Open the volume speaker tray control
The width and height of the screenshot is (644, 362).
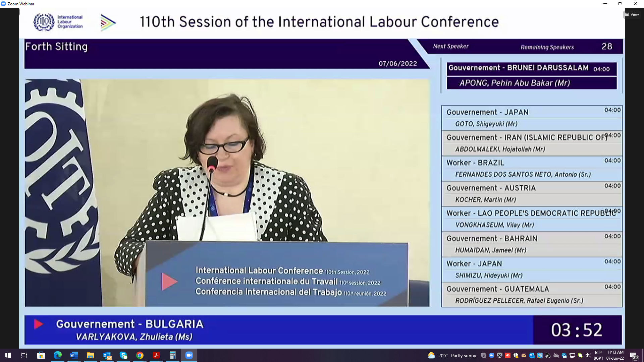588,355
